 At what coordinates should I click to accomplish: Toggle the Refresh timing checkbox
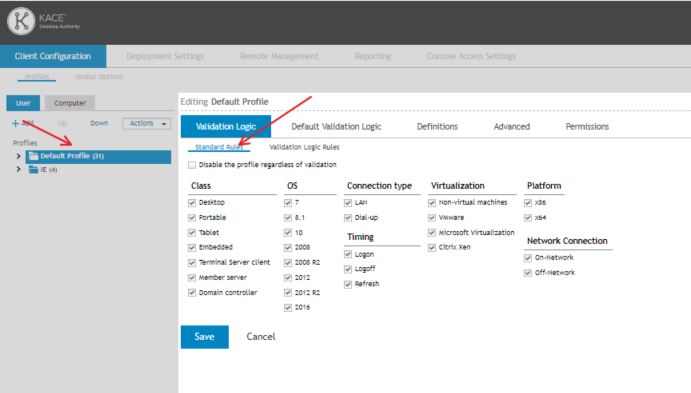pos(348,284)
